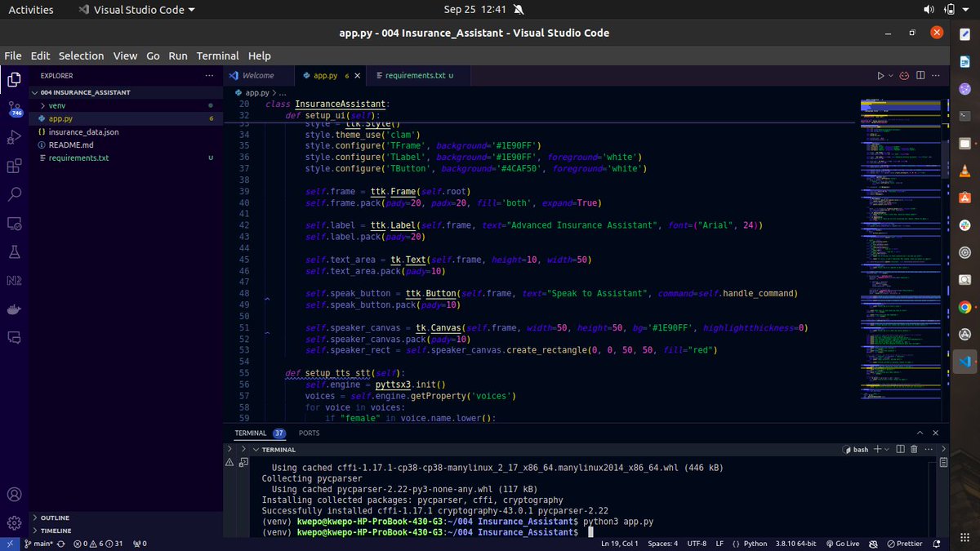The height and width of the screenshot is (551, 980).
Task: Open the Remote Explorer view
Action: click(x=14, y=223)
